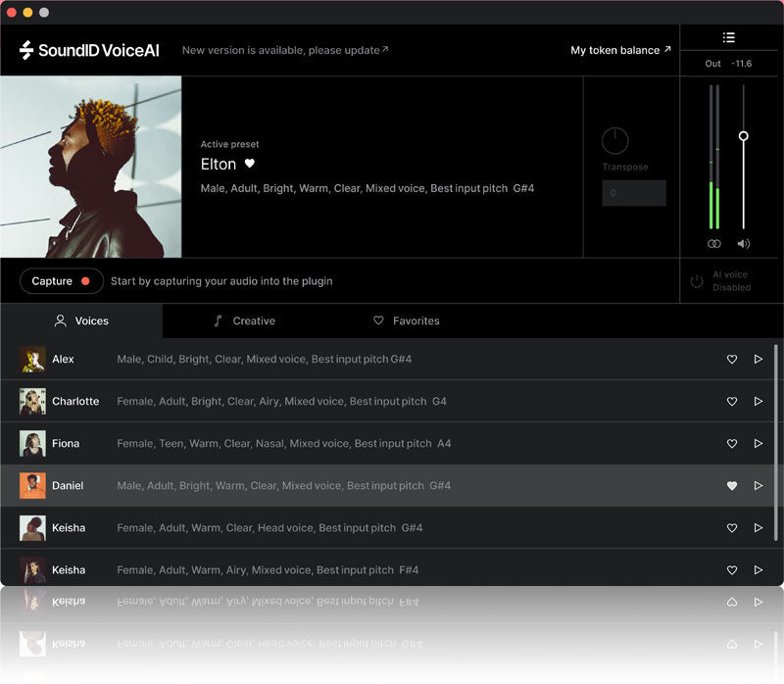Click Charlotte's description ending in G4
The height and width of the screenshot is (684, 784).
tap(281, 401)
